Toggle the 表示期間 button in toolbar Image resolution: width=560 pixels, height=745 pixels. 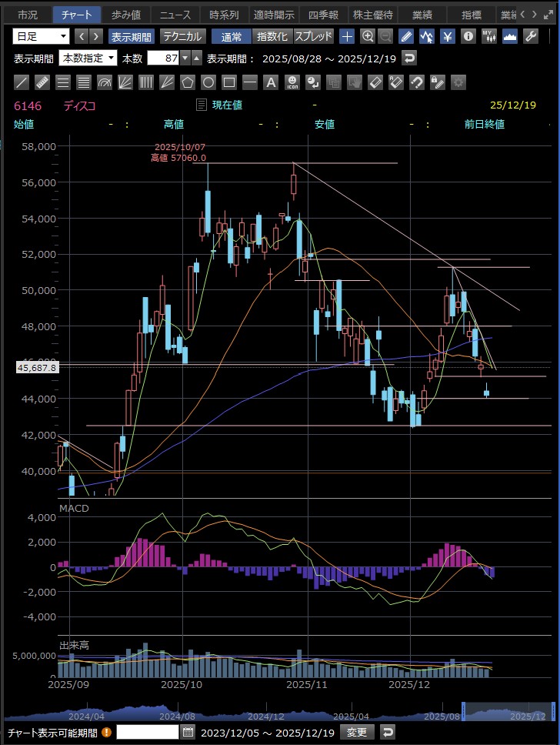(x=131, y=36)
